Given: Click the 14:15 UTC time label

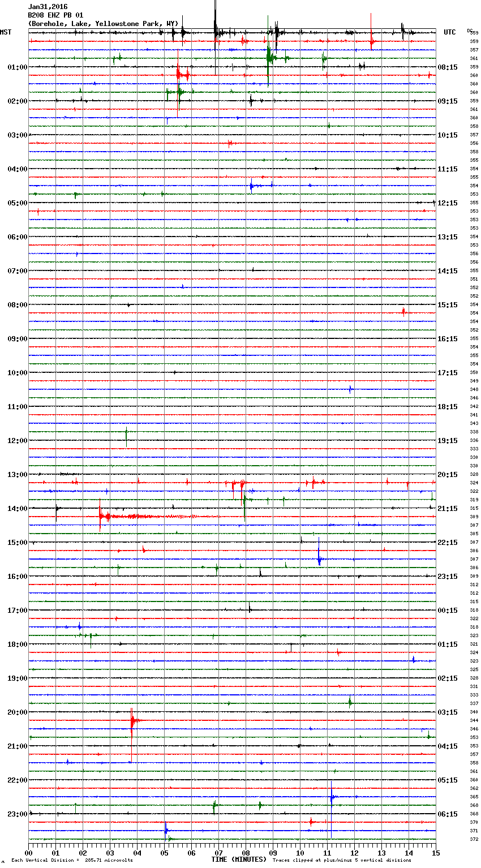Looking at the screenshot, I should 448,271.
